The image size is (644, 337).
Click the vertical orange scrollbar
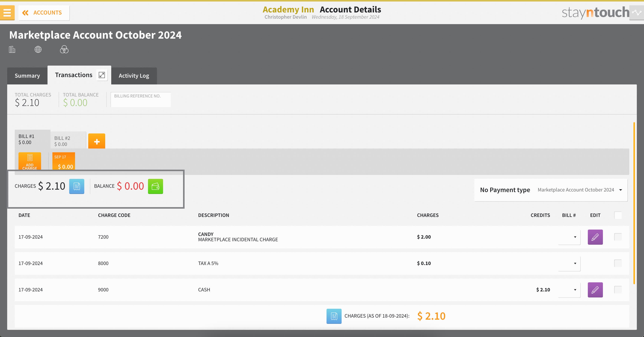634,203
